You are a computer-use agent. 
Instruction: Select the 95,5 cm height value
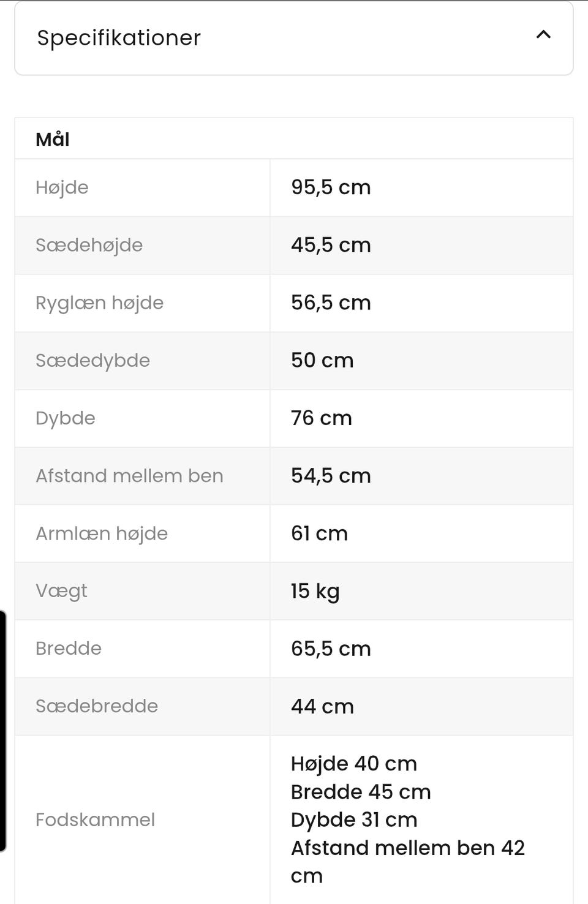point(331,187)
